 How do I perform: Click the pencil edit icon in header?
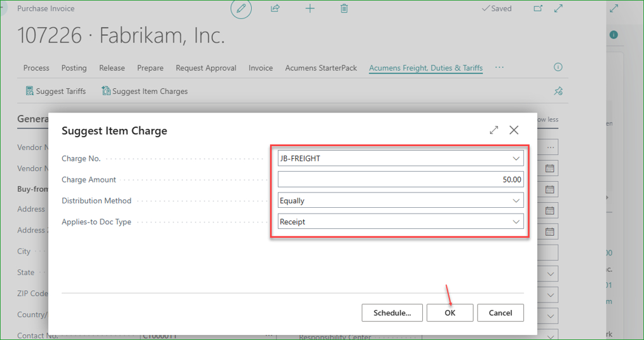tap(241, 8)
